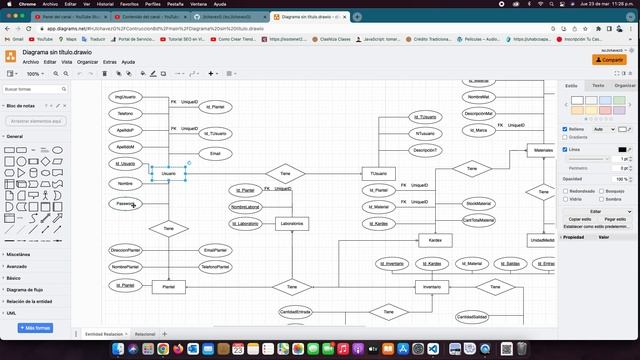The height and width of the screenshot is (360, 640).
Task: Click Establecer como estilo predeterminado button
Action: pos(597,227)
